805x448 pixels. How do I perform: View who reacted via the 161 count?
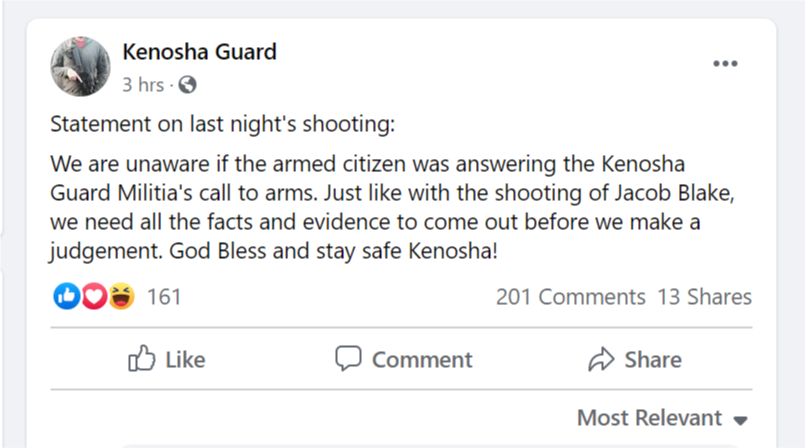pyautogui.click(x=164, y=297)
